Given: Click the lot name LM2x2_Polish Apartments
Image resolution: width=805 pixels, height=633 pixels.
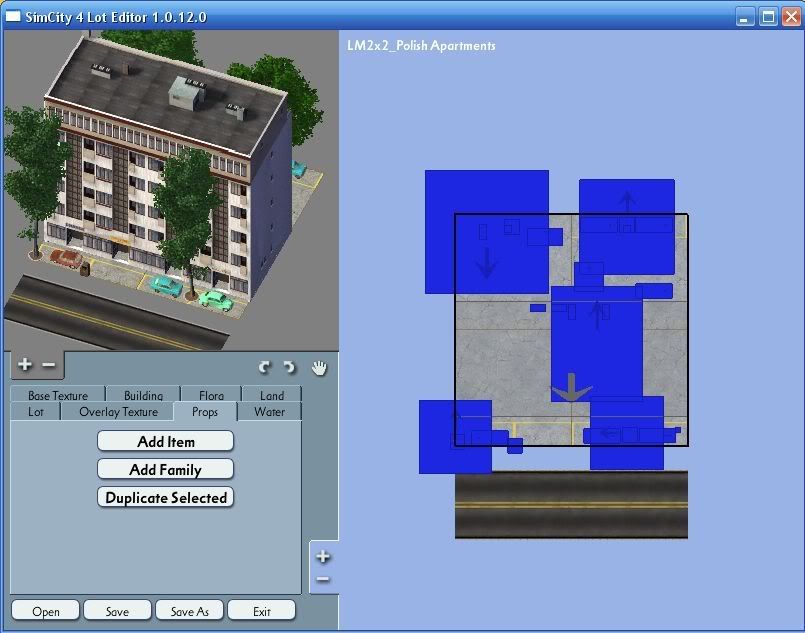Looking at the screenshot, I should (x=421, y=46).
